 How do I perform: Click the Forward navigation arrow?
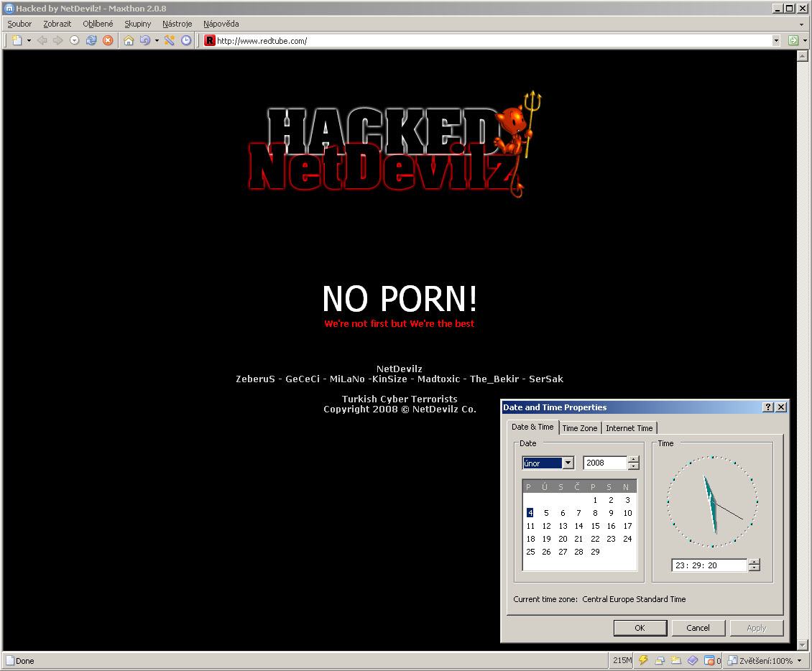[x=57, y=40]
